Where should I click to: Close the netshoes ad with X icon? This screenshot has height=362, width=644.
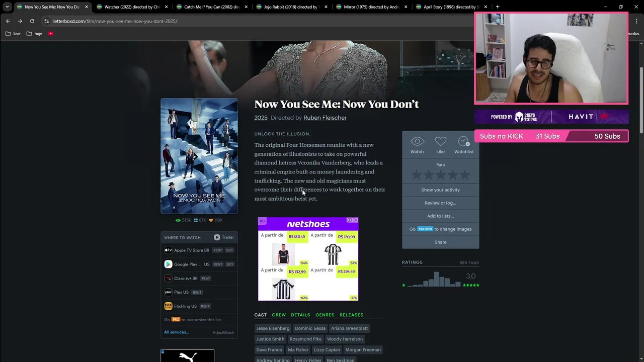pyautogui.click(x=356, y=220)
